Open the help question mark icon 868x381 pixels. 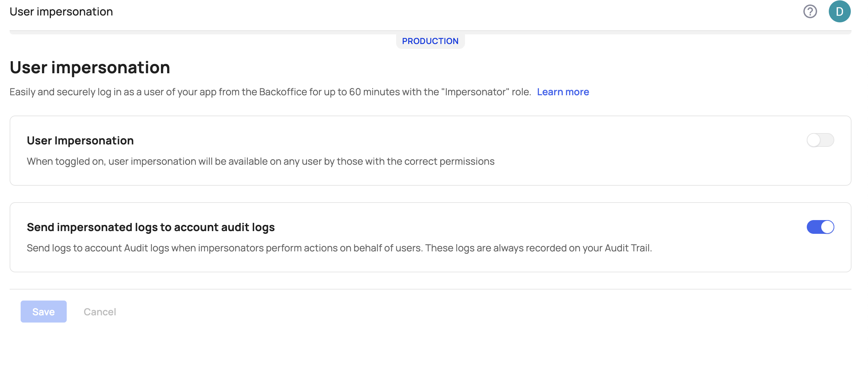point(810,12)
